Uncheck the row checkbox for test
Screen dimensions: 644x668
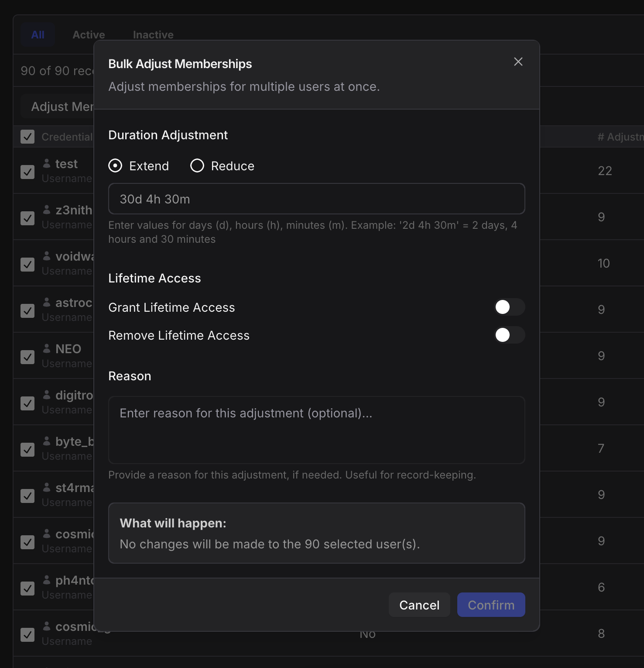click(x=27, y=172)
